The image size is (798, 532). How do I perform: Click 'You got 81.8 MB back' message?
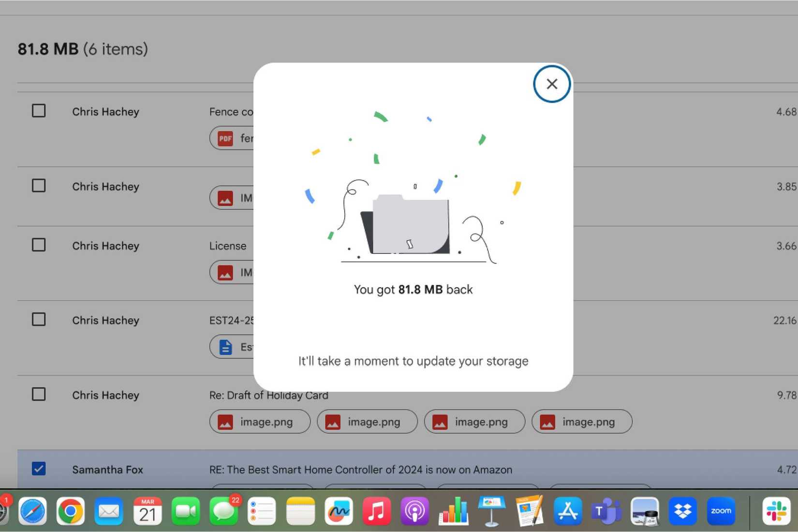pyautogui.click(x=414, y=290)
